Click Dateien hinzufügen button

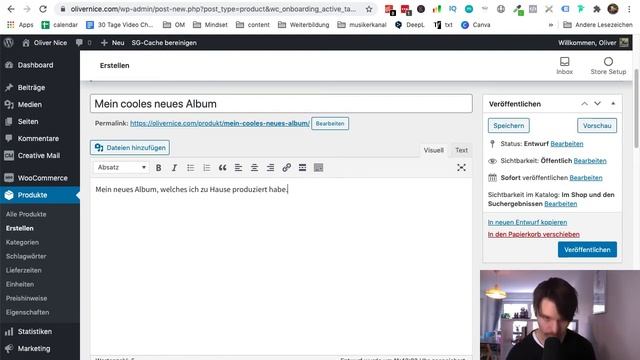130,148
